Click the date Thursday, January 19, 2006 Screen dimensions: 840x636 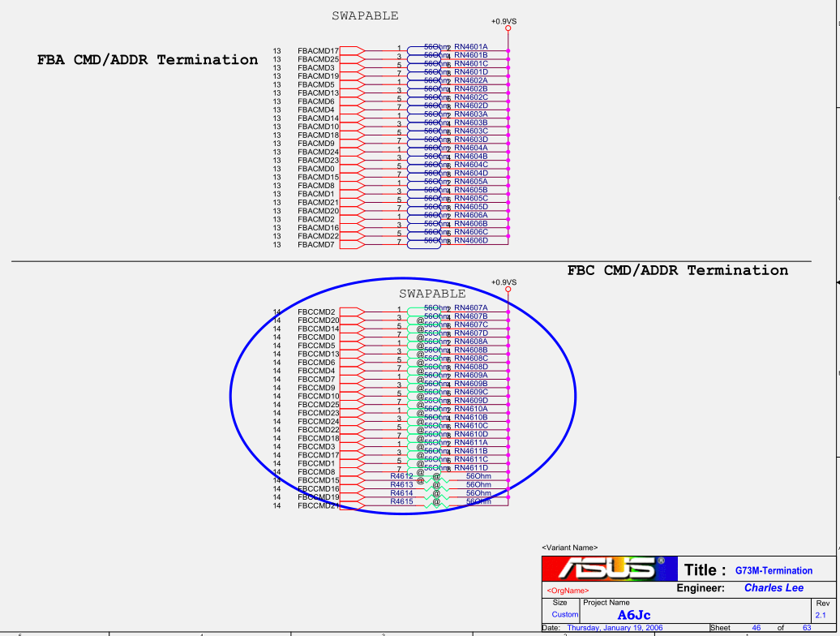pyautogui.click(x=615, y=627)
